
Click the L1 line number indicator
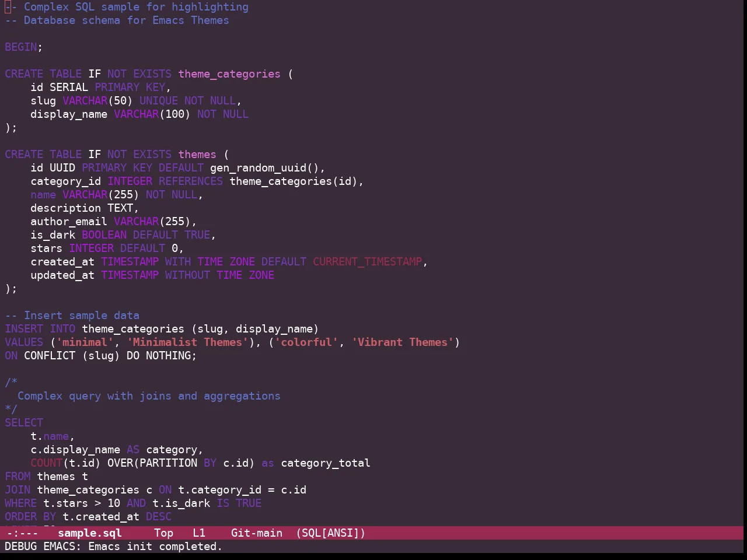coord(199,533)
